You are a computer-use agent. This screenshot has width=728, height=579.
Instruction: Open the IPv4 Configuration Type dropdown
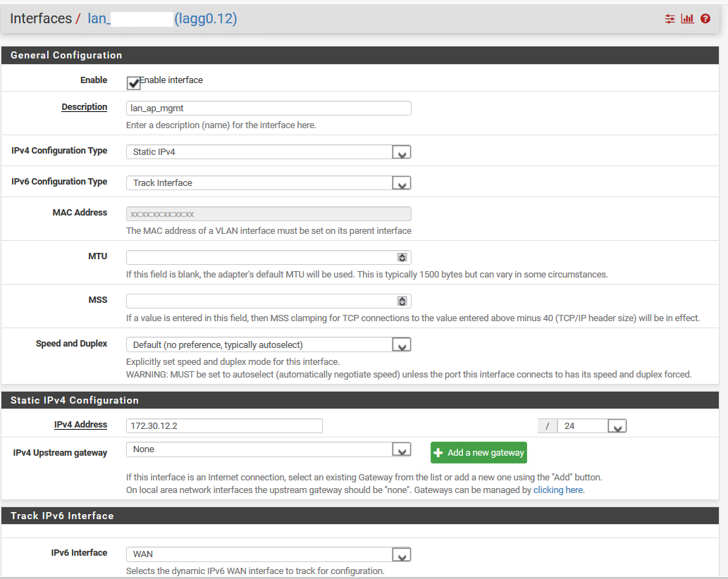pyautogui.click(x=401, y=151)
